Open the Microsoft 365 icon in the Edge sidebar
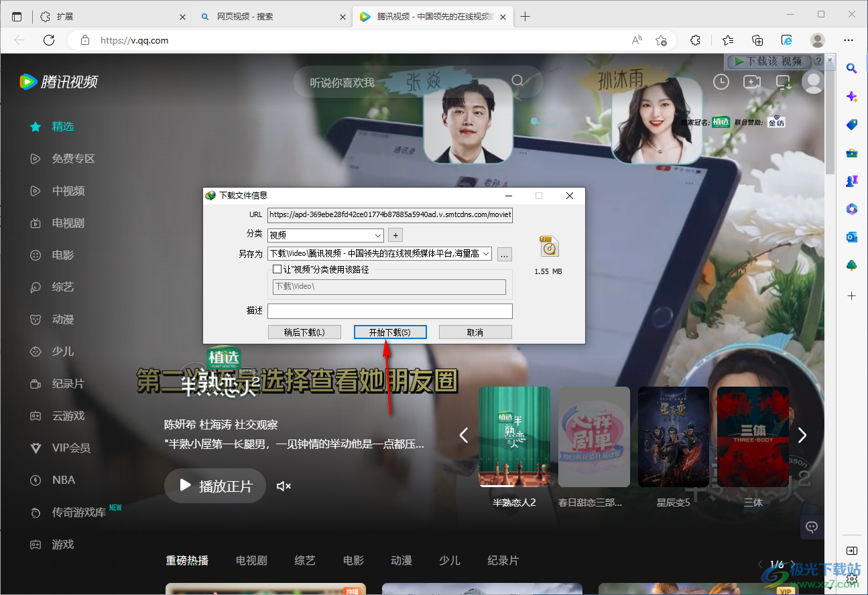The height and width of the screenshot is (595, 868). click(x=851, y=209)
